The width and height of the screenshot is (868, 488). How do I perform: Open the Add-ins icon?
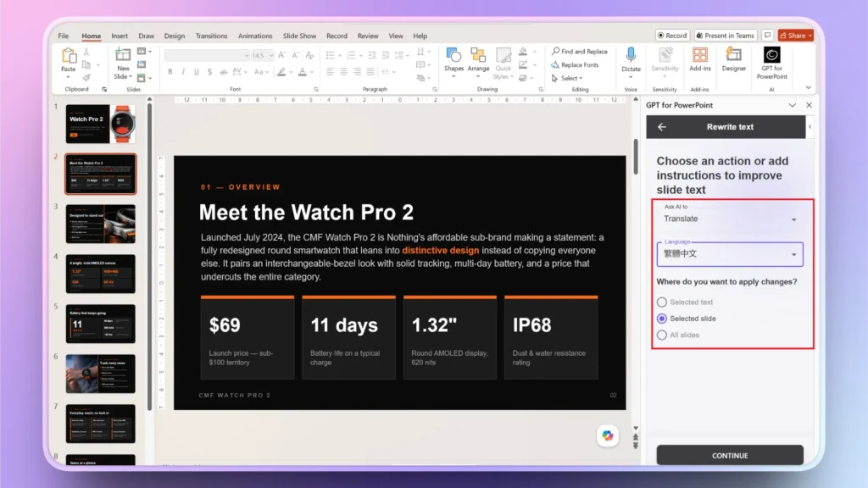699,60
